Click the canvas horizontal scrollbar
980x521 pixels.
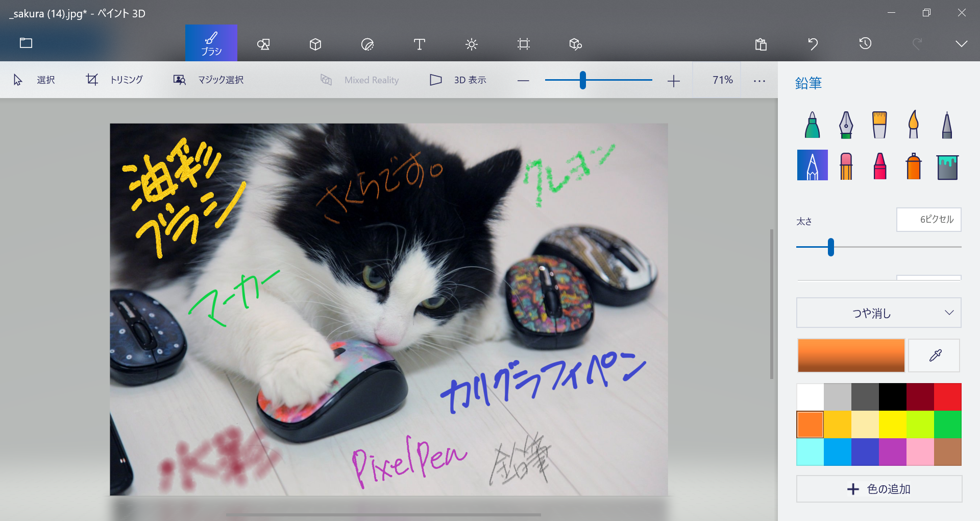[x=383, y=515]
